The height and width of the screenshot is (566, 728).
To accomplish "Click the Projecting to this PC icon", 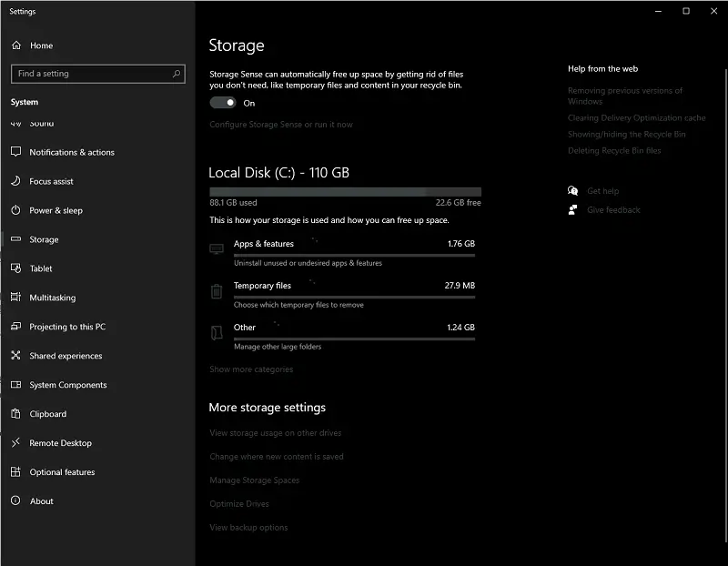I will 17,327.
